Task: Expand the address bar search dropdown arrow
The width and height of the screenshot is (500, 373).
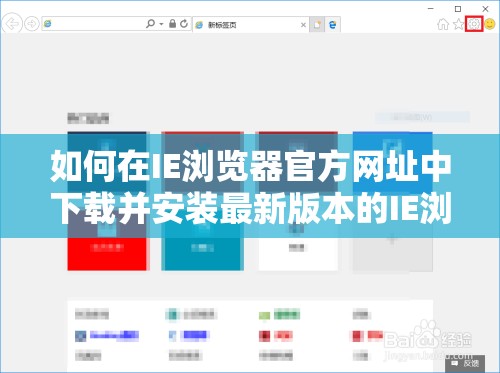Action: tap(161, 24)
